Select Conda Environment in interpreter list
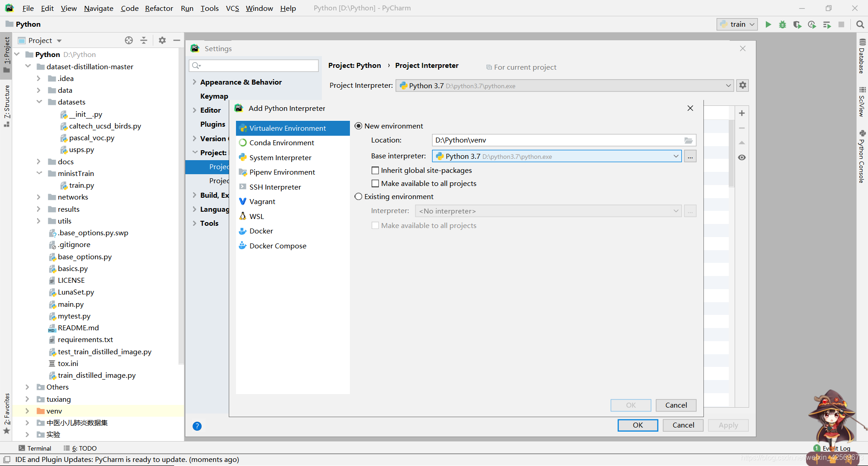 coord(293,143)
